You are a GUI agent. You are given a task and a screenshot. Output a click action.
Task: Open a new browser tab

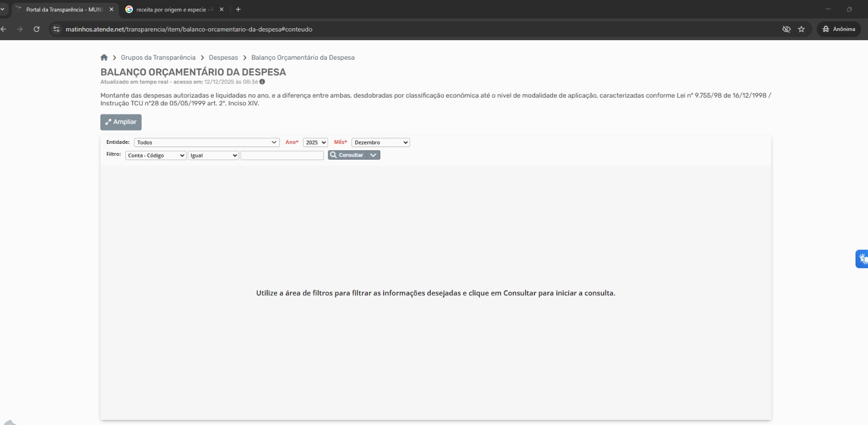click(x=238, y=9)
